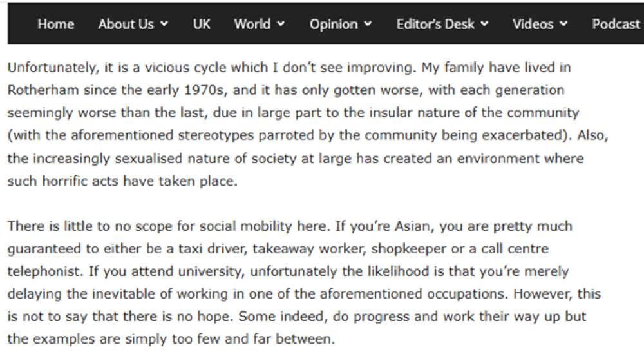Go to the Home page

click(55, 25)
